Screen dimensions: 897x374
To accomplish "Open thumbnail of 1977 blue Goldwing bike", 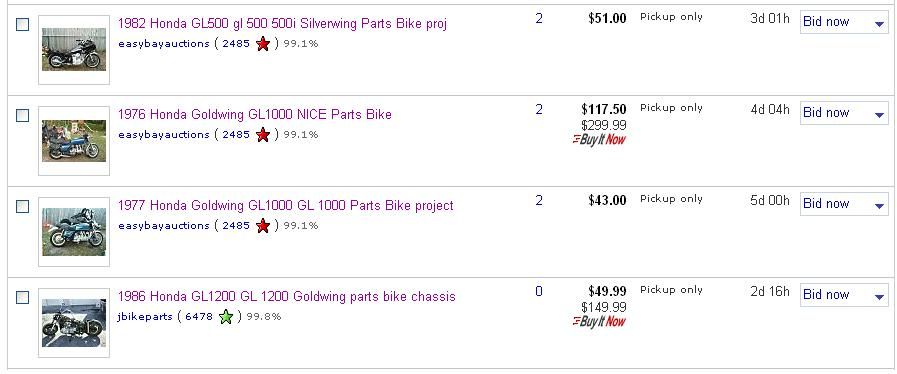I will pos(74,232).
